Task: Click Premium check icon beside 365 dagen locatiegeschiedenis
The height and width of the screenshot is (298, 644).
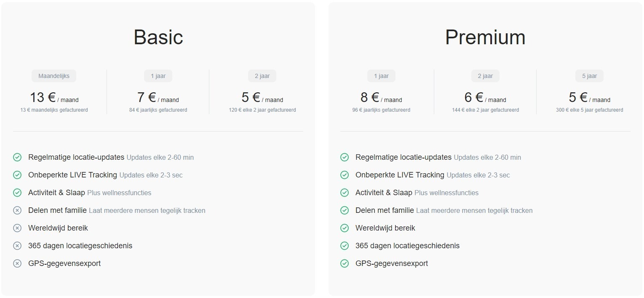Action: 345,246
